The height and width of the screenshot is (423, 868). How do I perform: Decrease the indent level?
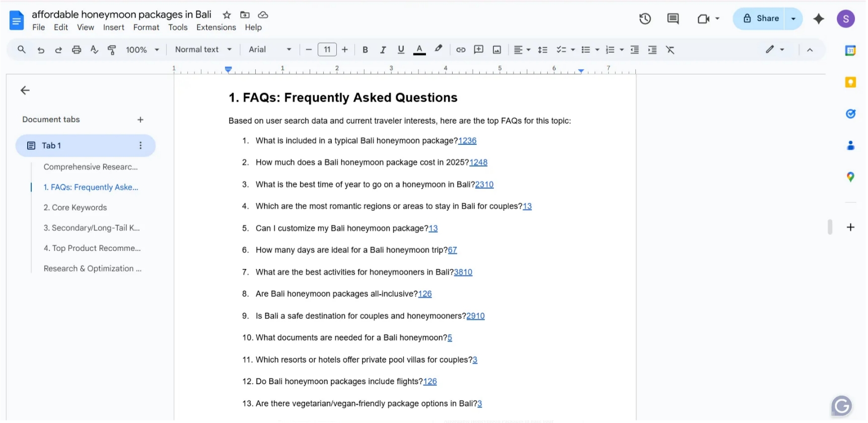click(x=634, y=49)
